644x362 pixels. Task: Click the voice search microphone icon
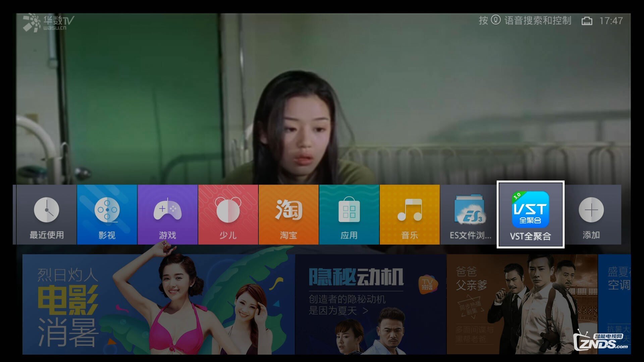point(496,20)
